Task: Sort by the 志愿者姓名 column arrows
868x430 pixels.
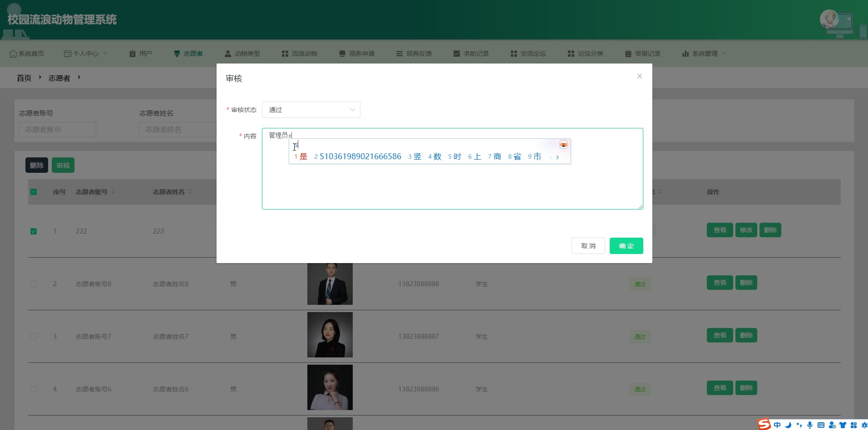Action: [x=190, y=192]
